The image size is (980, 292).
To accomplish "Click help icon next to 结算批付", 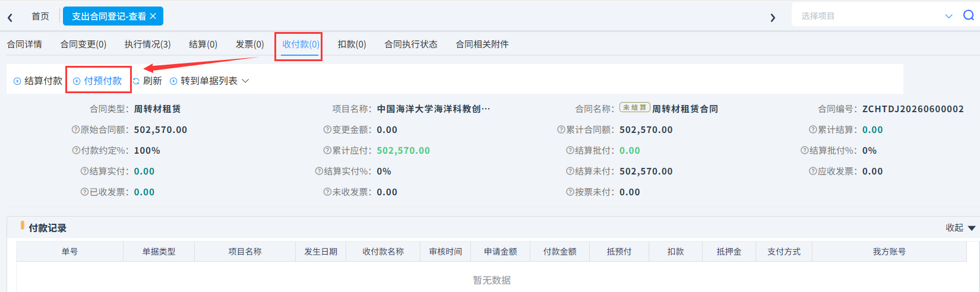I will (570, 150).
